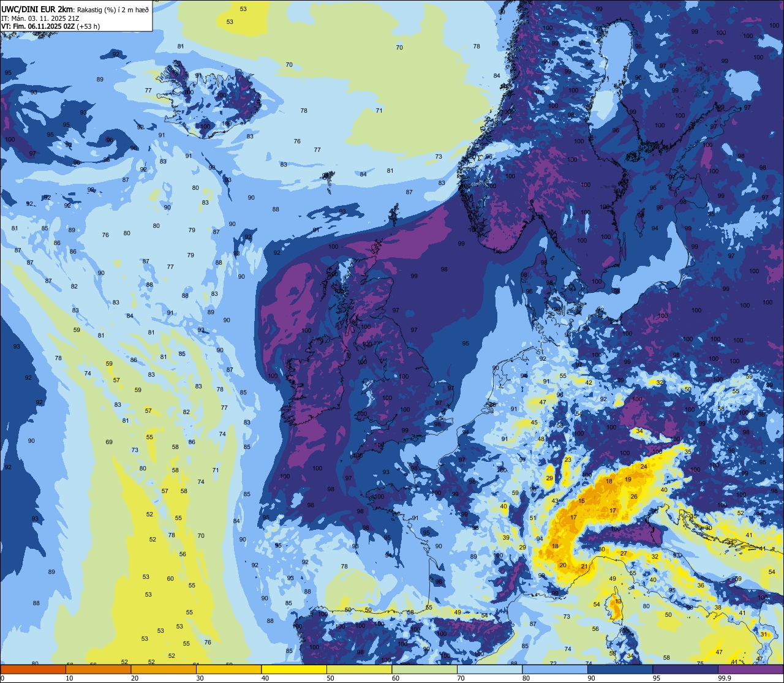The image size is (784, 683).
Task: Click the legend tick label "99.9"
Action: point(725,678)
